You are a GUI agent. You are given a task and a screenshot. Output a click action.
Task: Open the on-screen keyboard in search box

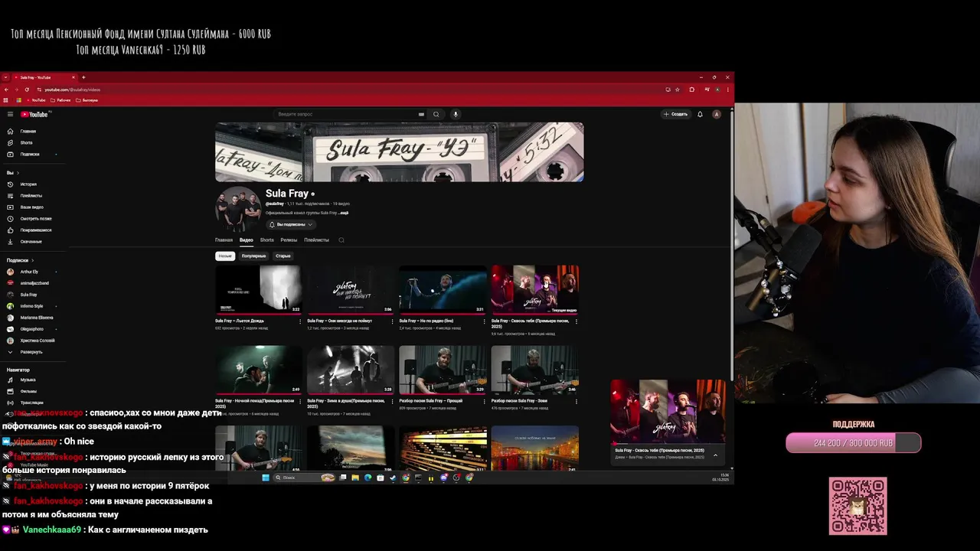[x=421, y=114]
